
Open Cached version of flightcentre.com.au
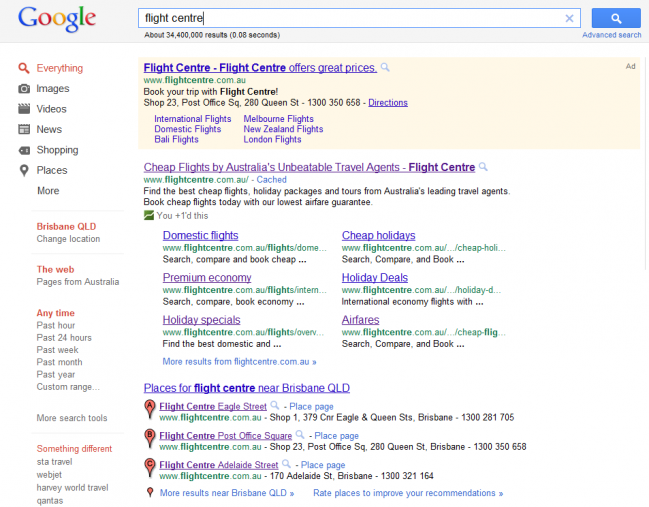(x=271, y=180)
